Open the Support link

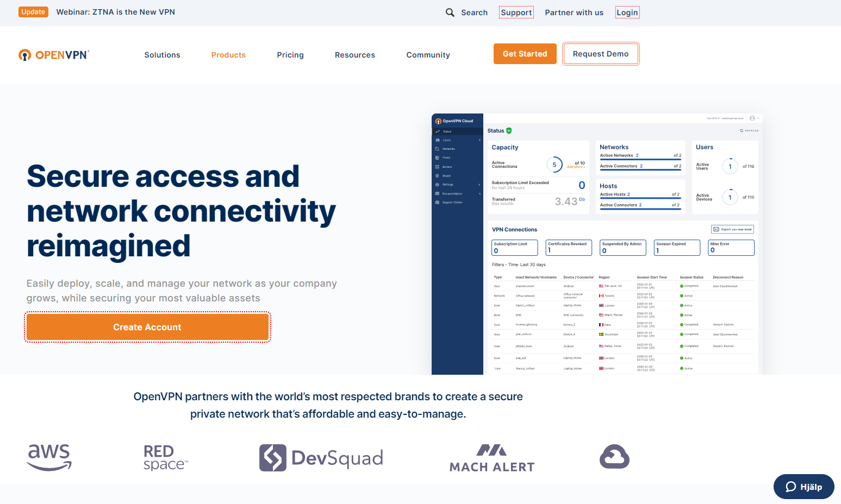516,12
